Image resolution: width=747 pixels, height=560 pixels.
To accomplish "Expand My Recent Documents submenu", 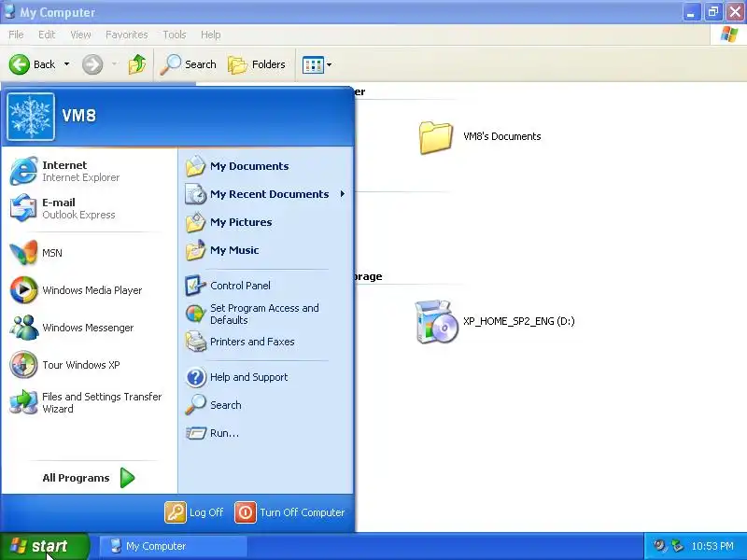I will point(266,194).
